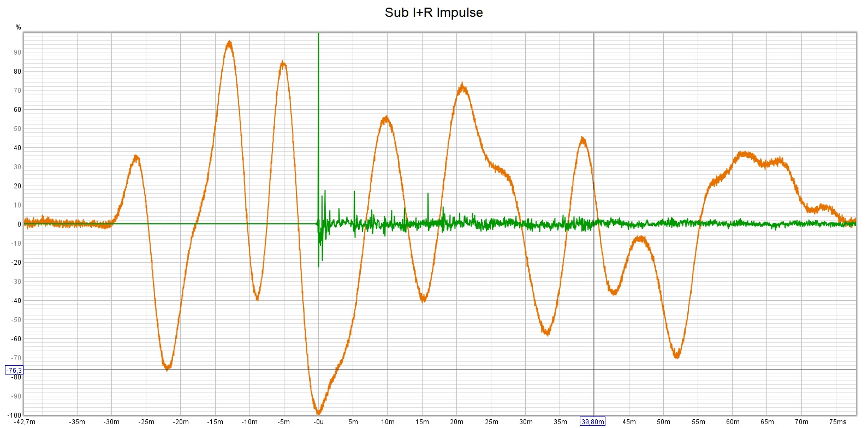Click the 90 tick label on the Y axis
The image size is (868, 428).
coord(17,52)
